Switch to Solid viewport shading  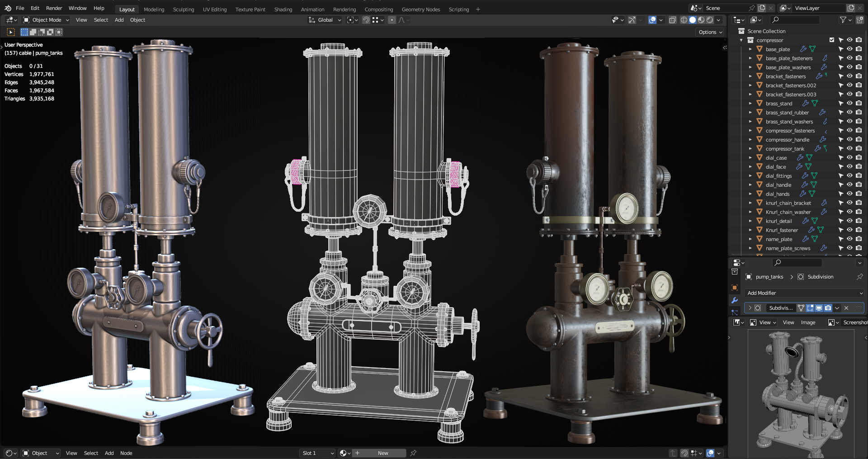pyautogui.click(x=693, y=20)
